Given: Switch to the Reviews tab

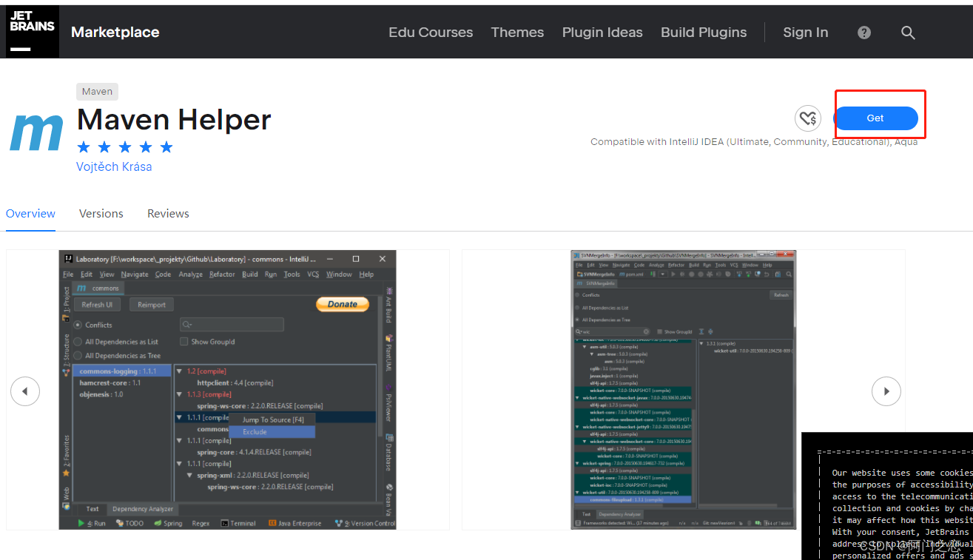Looking at the screenshot, I should coord(168,214).
